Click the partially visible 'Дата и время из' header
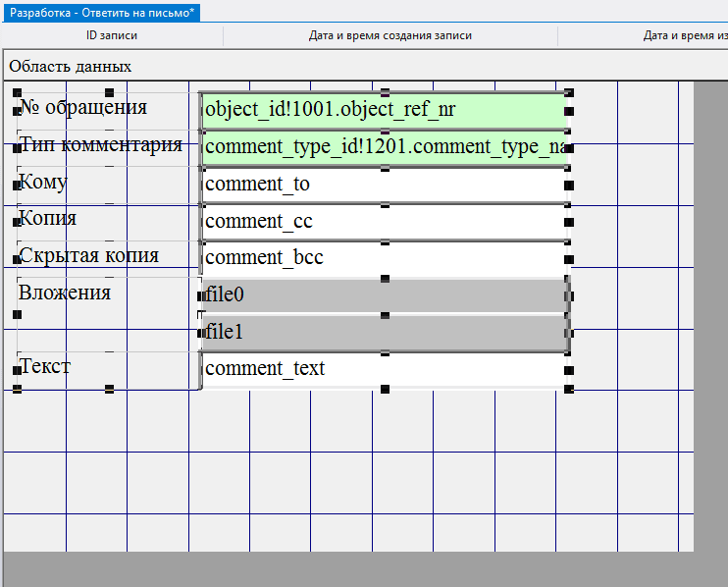This screenshot has width=728, height=587. [684, 35]
